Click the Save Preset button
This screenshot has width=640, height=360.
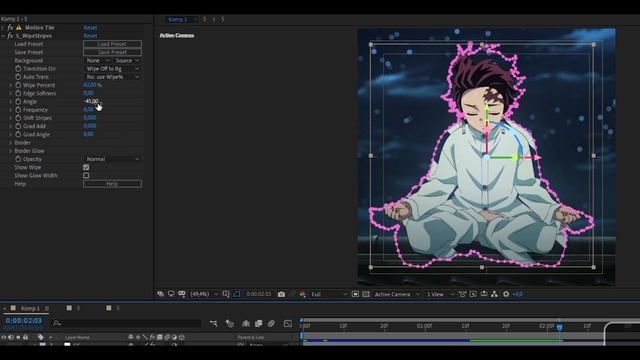112,52
